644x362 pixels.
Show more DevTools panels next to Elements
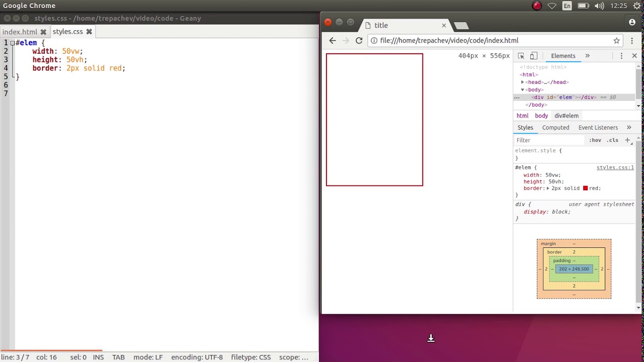coord(587,56)
